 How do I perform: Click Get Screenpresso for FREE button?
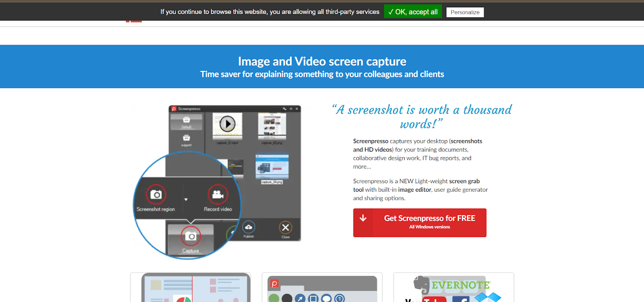420,223
